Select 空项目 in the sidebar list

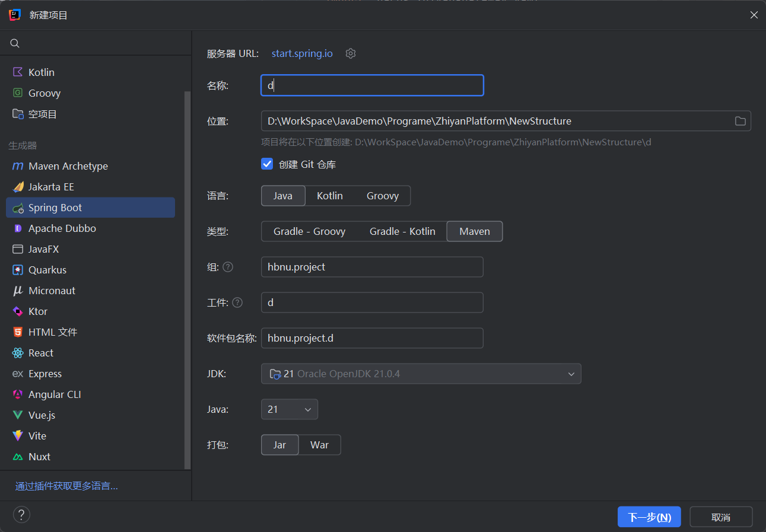pyautogui.click(x=43, y=114)
